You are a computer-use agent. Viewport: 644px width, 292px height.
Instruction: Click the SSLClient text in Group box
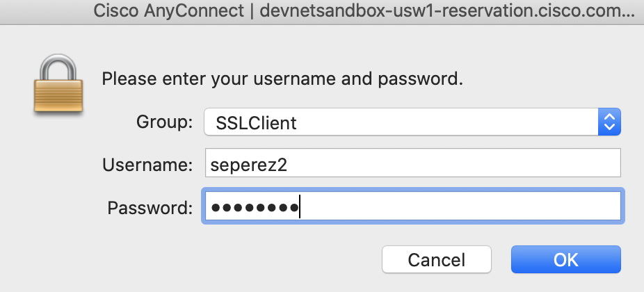[x=256, y=124]
